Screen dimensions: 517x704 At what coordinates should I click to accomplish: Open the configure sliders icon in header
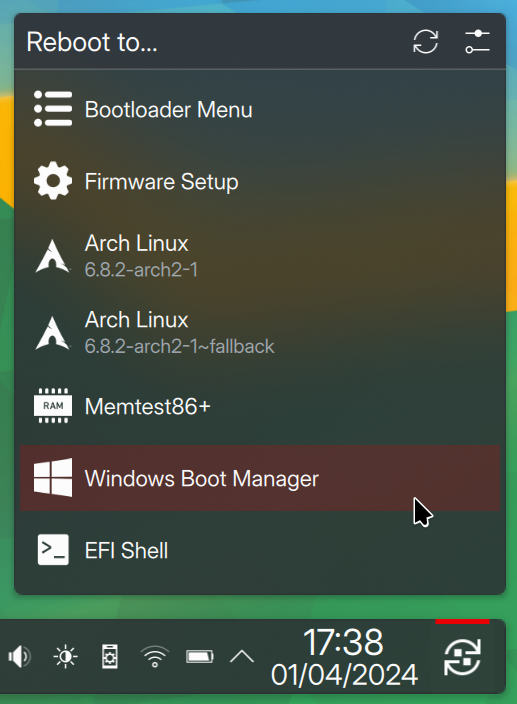pyautogui.click(x=477, y=42)
